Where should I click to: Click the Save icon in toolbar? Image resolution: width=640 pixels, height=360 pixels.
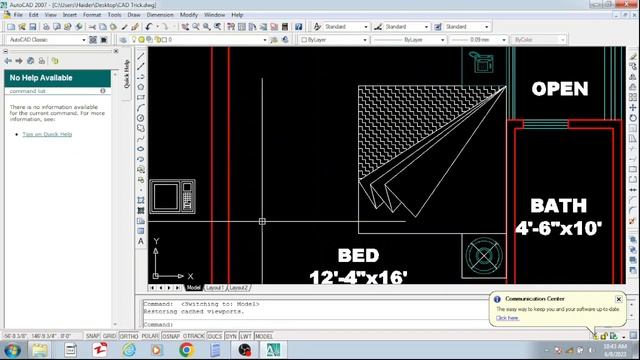tap(33, 27)
